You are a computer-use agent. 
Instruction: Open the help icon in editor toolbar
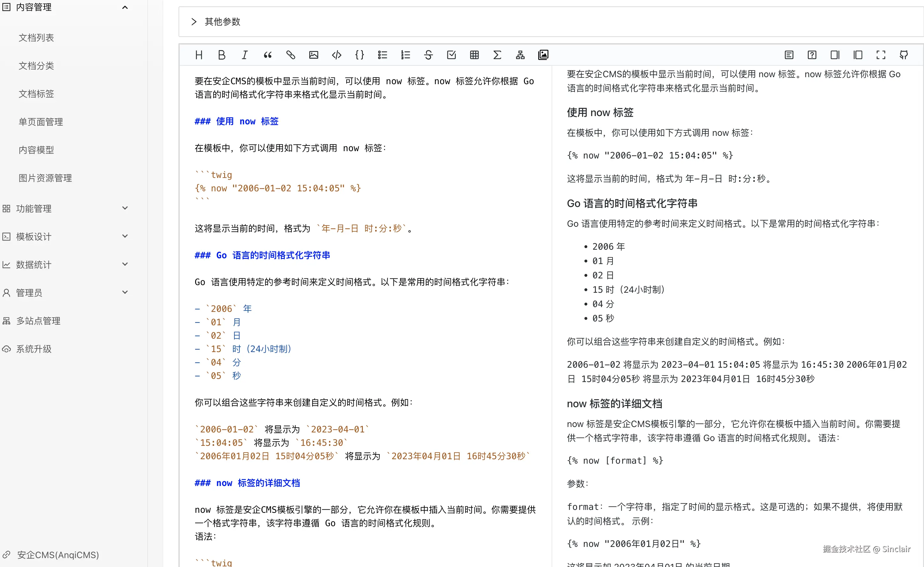[x=812, y=55]
